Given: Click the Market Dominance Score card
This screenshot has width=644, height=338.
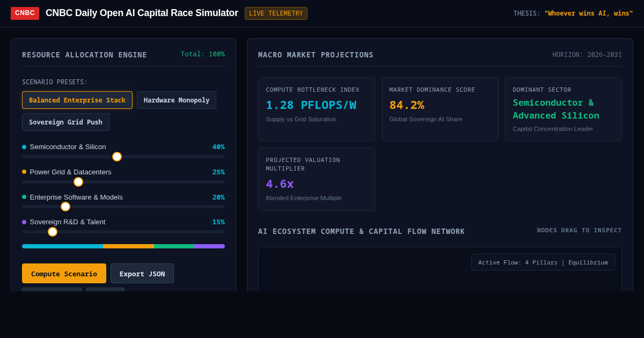Looking at the screenshot, I should tap(440, 109).
